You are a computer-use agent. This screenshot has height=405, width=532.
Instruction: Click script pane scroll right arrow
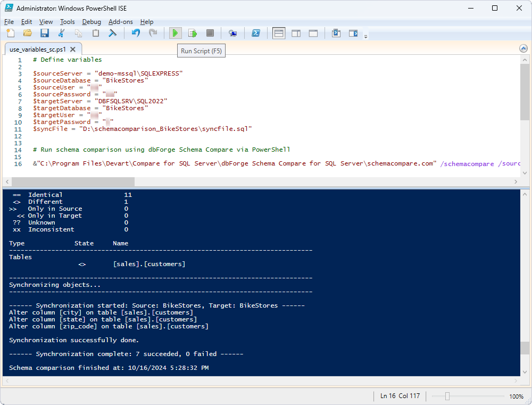pos(516,181)
